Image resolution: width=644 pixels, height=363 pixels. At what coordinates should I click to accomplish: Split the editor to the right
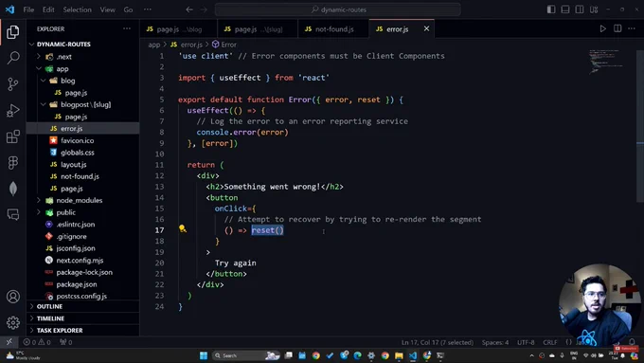coord(617,28)
